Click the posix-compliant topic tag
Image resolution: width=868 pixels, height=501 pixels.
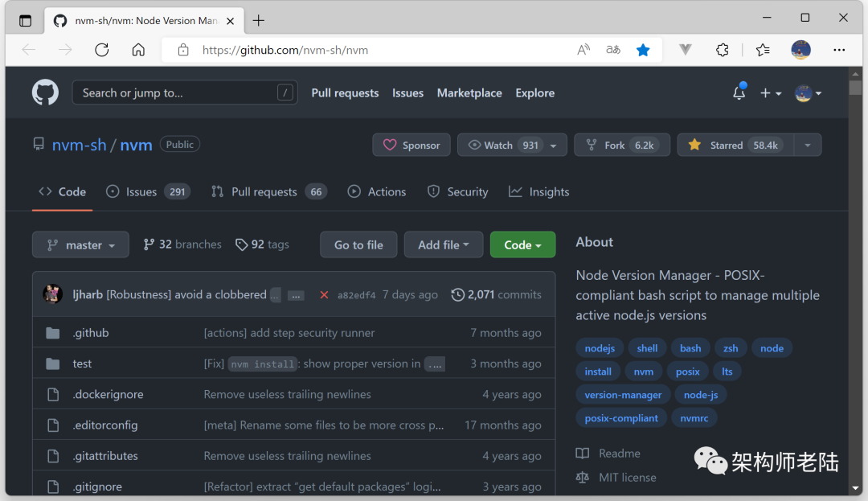621,418
